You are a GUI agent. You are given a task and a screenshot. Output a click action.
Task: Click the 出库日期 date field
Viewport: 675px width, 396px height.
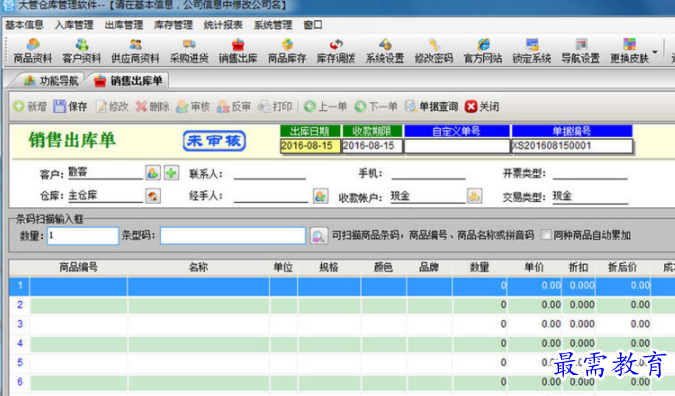tap(310, 146)
